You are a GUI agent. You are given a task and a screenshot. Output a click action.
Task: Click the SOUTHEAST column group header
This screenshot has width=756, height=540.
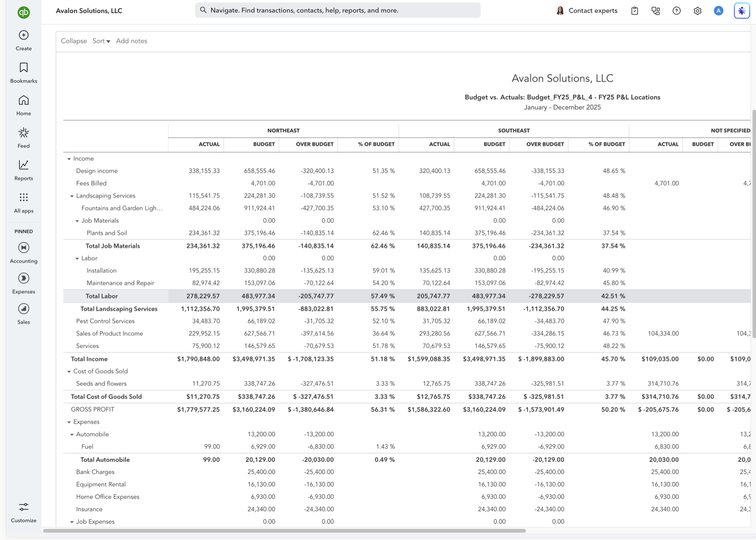(x=514, y=131)
